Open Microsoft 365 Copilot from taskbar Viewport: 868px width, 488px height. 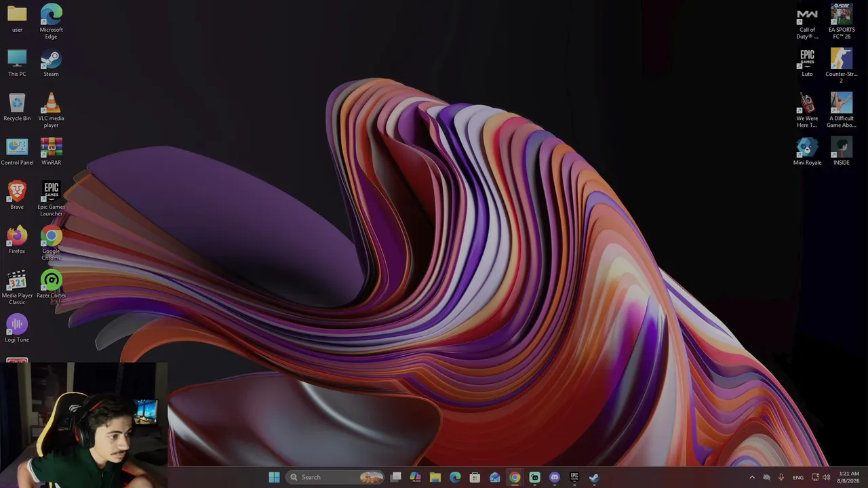click(415, 477)
